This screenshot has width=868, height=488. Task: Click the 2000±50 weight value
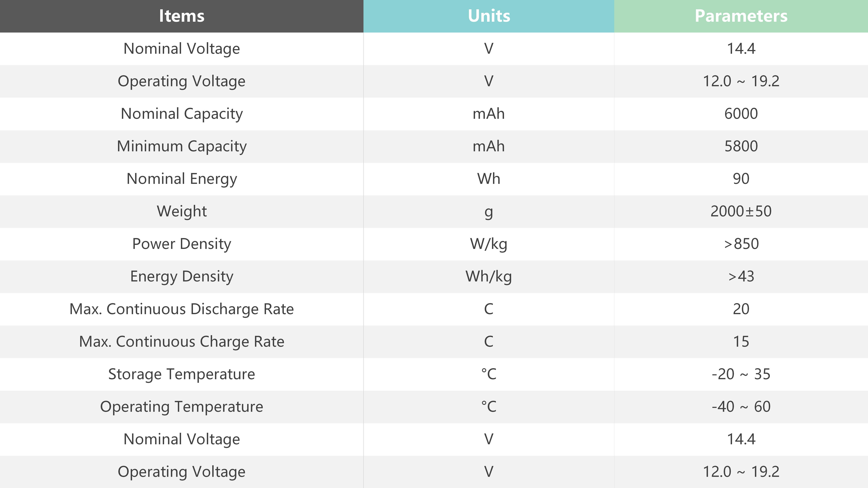click(741, 211)
